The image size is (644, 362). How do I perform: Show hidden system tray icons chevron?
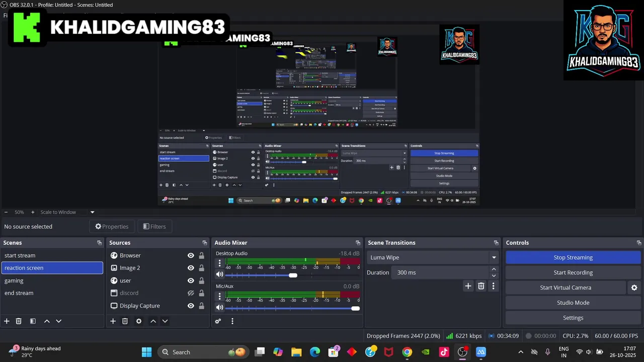[x=521, y=352]
